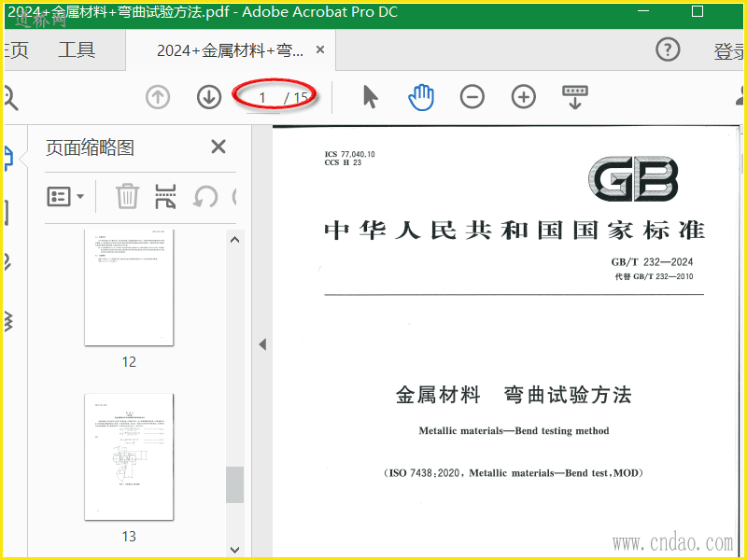Click the dotted-line page icon beside the trash
The image size is (747, 560).
coord(165,196)
